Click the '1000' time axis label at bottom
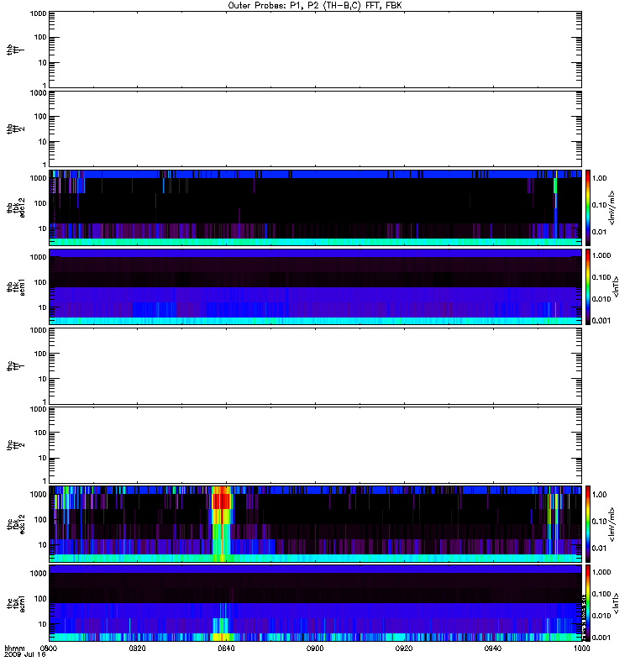This screenshot has width=630, height=672. pos(581,648)
